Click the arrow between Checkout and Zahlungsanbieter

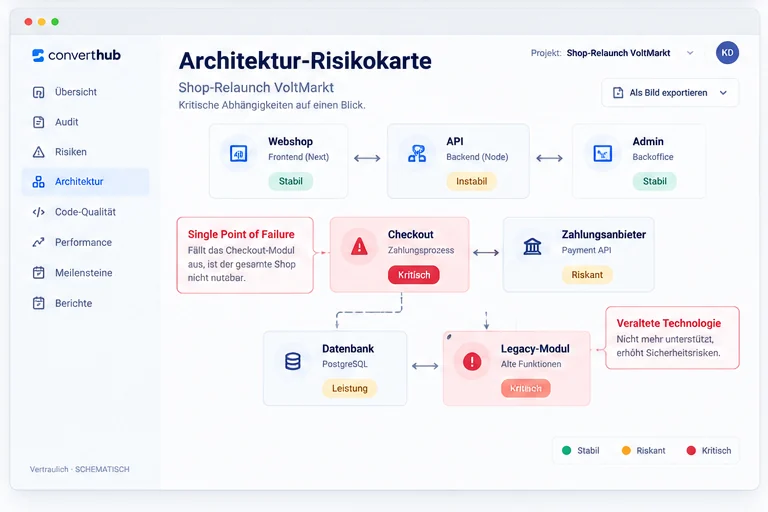click(486, 253)
